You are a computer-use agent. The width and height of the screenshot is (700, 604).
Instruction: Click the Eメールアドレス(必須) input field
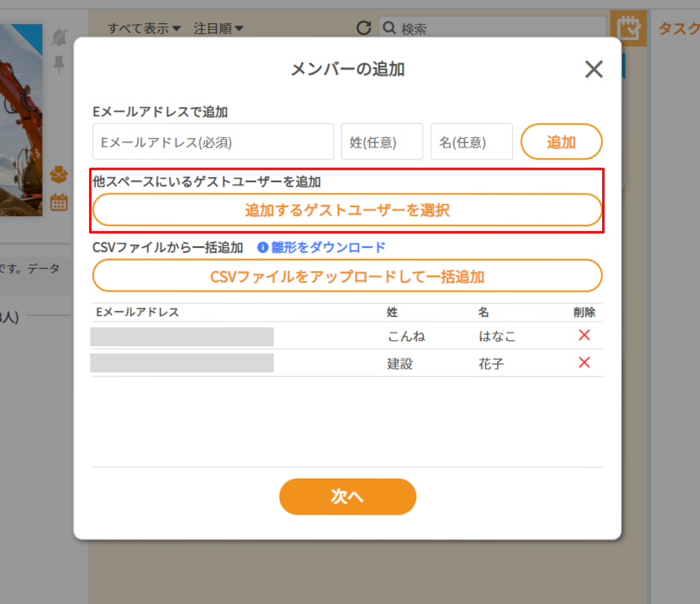click(212, 142)
